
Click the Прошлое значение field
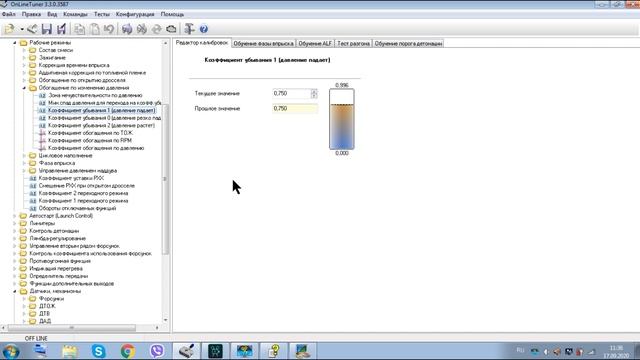(x=295, y=109)
